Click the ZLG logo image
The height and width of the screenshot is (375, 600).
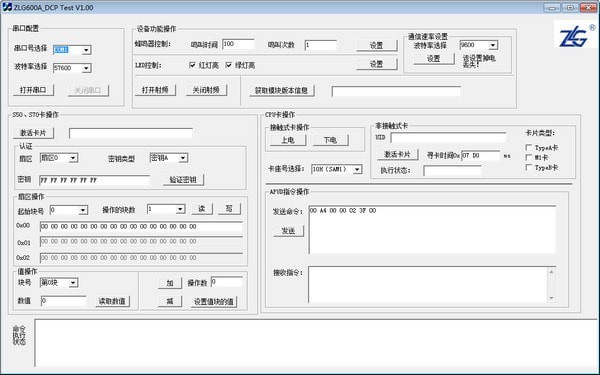click(575, 34)
